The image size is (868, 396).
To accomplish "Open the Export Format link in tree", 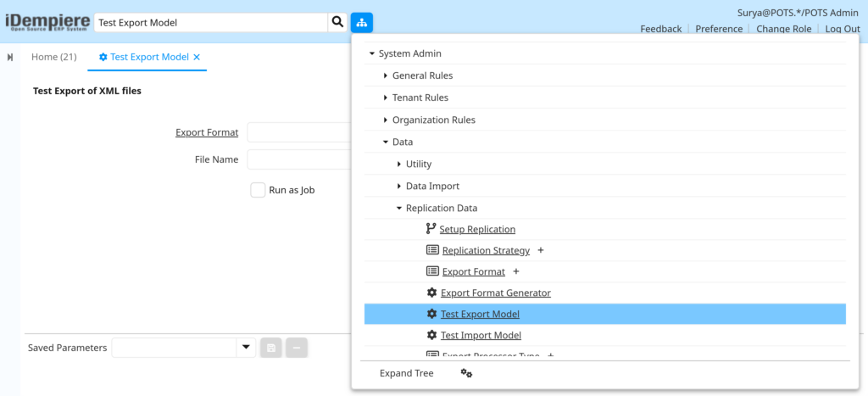I will 473,272.
